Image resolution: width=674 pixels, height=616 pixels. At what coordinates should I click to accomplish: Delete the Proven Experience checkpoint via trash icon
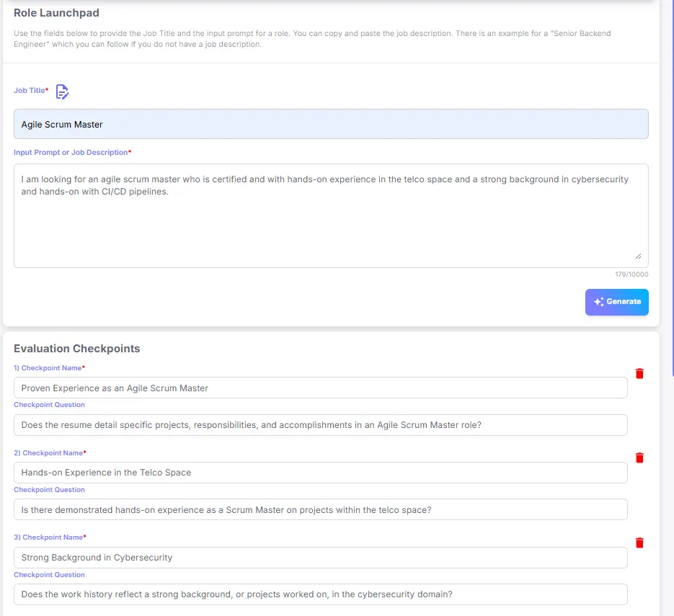639,373
